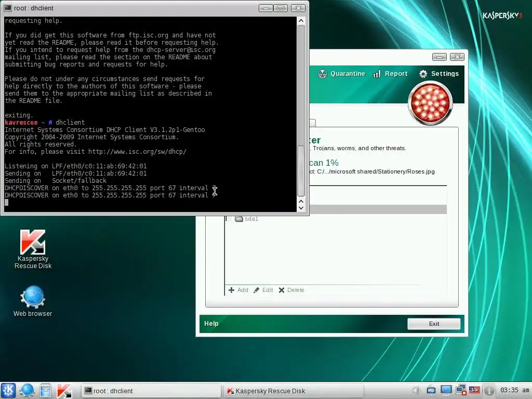Open Help in Kaspersky Rescue Disk

tap(211, 324)
